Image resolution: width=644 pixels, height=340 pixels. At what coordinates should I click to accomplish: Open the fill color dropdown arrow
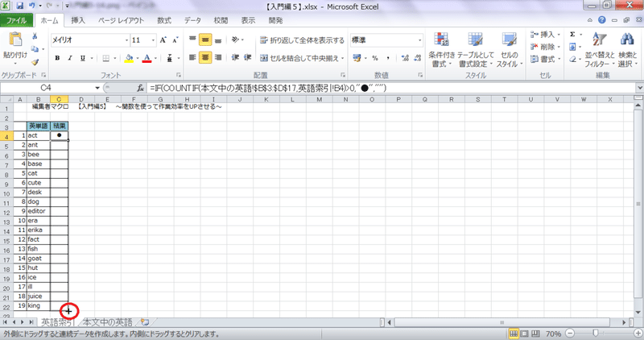(x=138, y=58)
